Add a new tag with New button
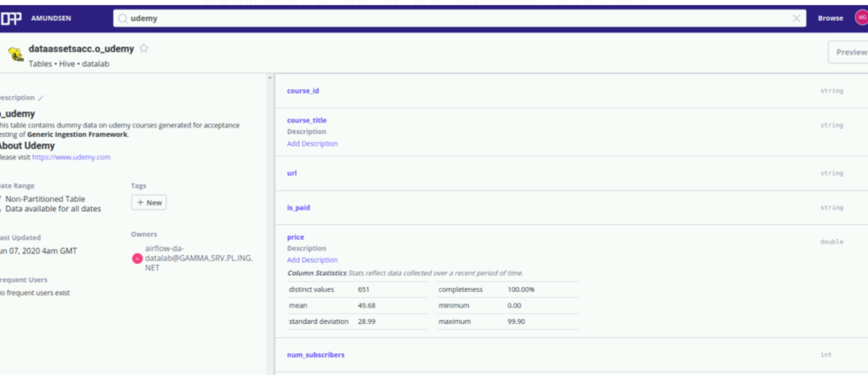The height and width of the screenshot is (375, 868). [149, 203]
